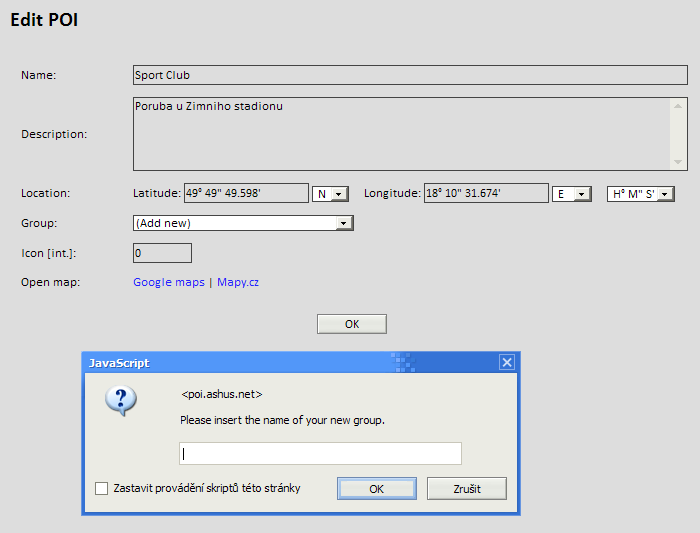
Task: Focus the new group name text field
Action: pyautogui.click(x=320, y=454)
